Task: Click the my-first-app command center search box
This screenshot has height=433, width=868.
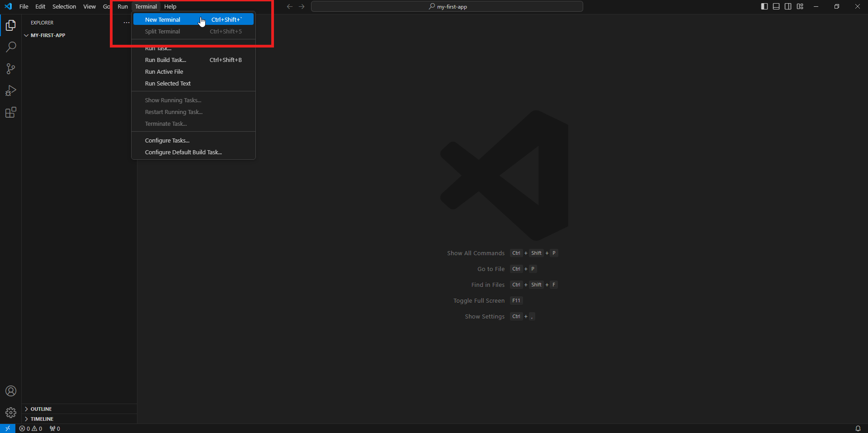Action: tap(447, 7)
